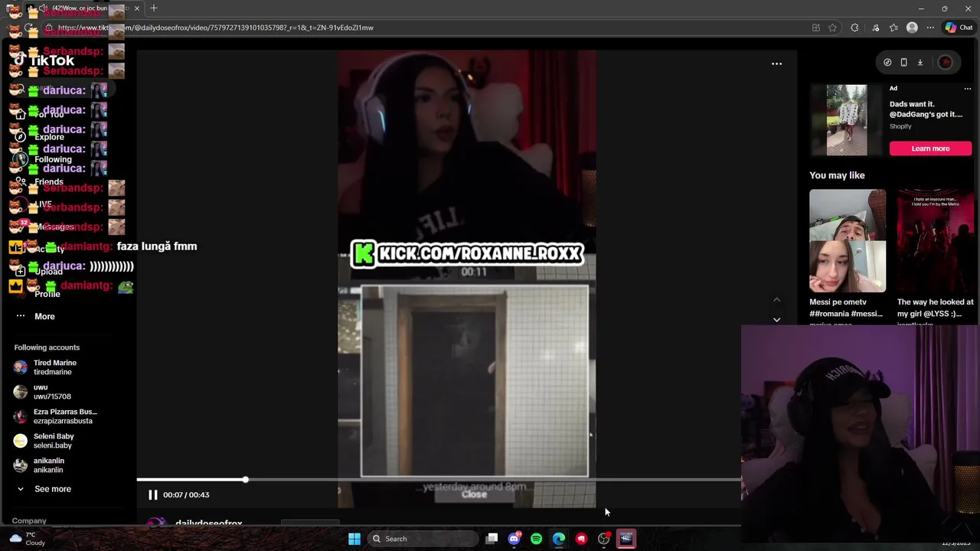The image size is (980, 551).
Task: Go to the previous video with the up chevron
Action: coord(776,300)
